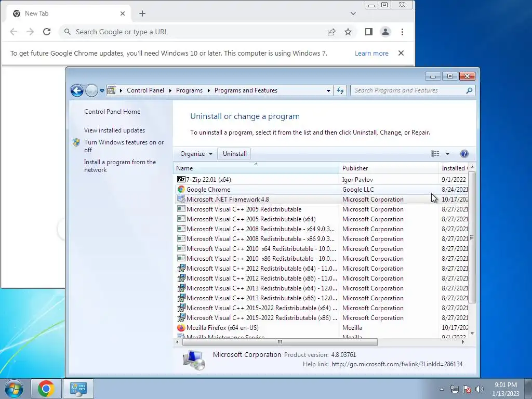Toggle the Chrome side panel icon
Screen dimensions: 532x399
point(369,32)
